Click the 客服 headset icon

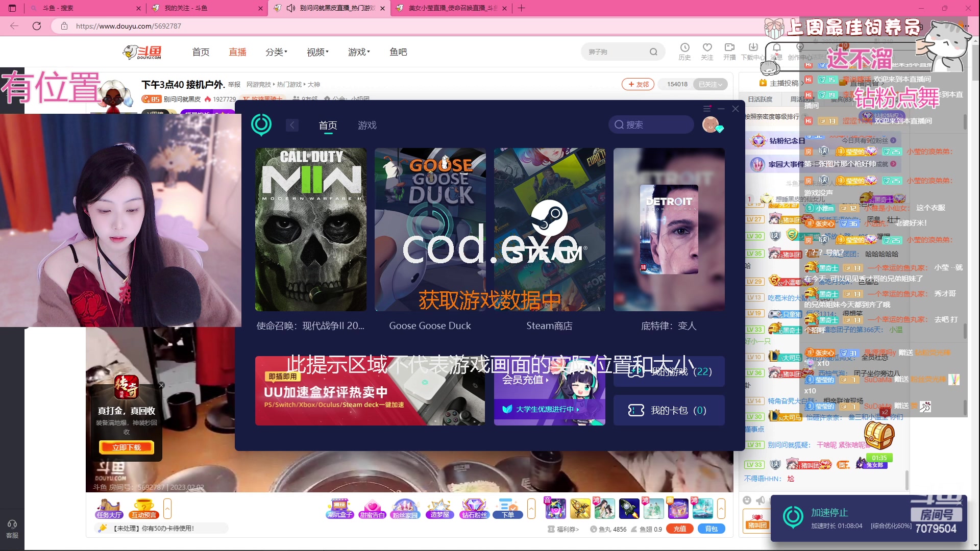point(12,529)
